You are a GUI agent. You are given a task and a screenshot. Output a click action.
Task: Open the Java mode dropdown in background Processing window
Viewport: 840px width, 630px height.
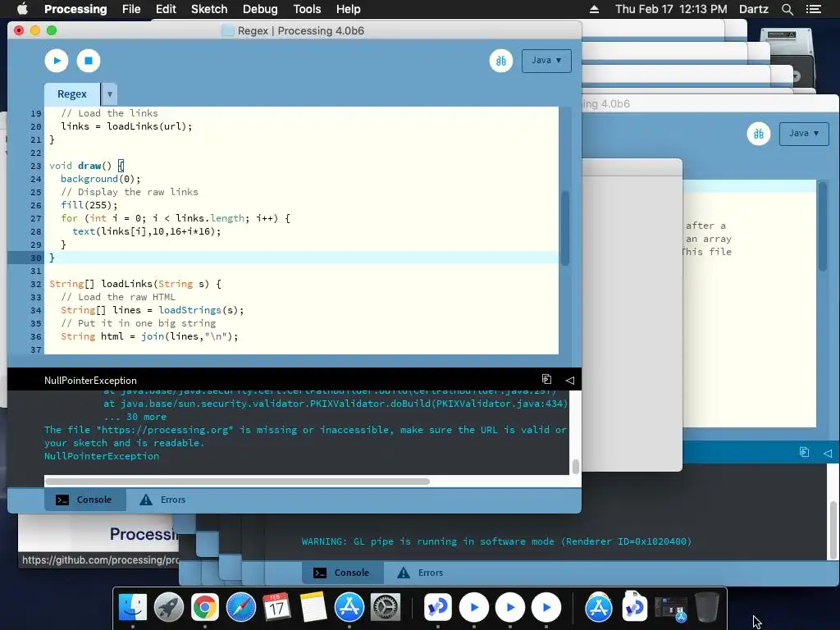[x=804, y=134]
